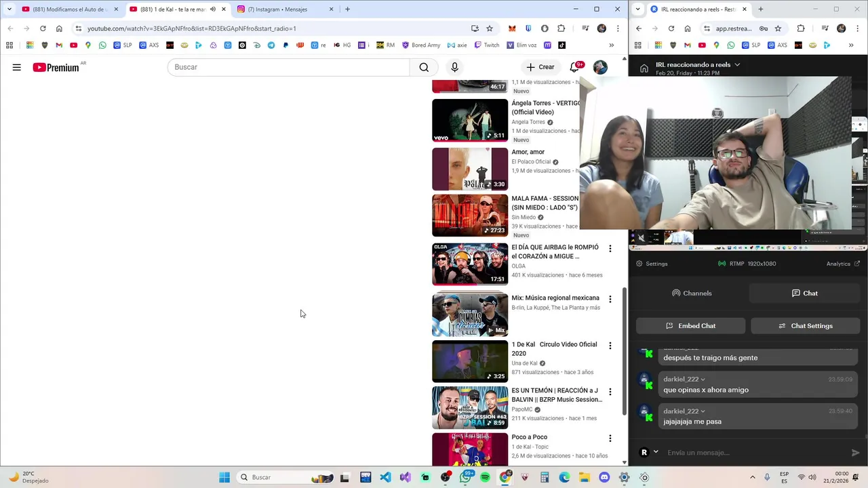Screen dimensions: 868x488
Task: Open YouTube notifications bell
Action: 574,67
